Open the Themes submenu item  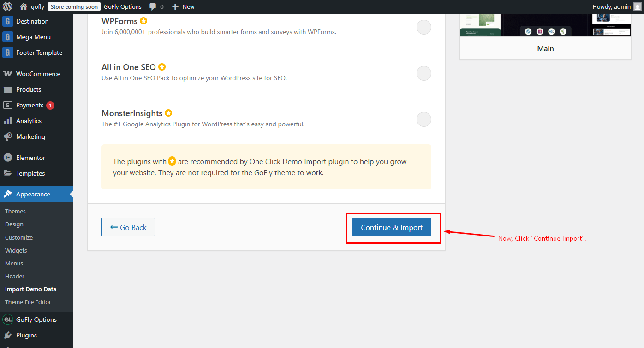pos(15,211)
